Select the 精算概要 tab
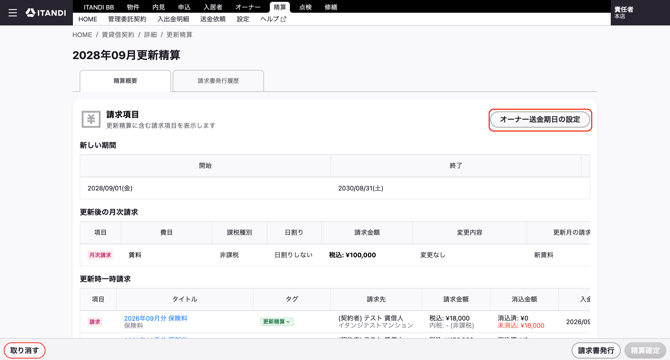This screenshot has height=360, width=670. [x=125, y=81]
